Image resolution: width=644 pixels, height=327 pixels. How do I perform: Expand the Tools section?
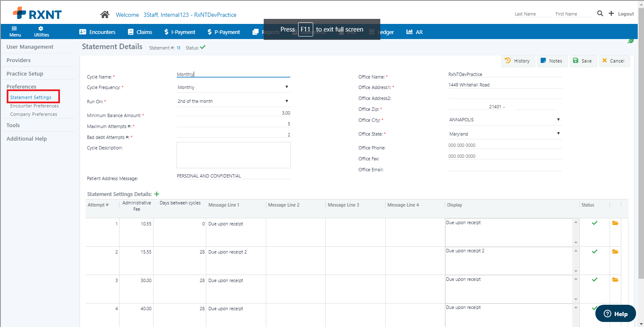(13, 126)
